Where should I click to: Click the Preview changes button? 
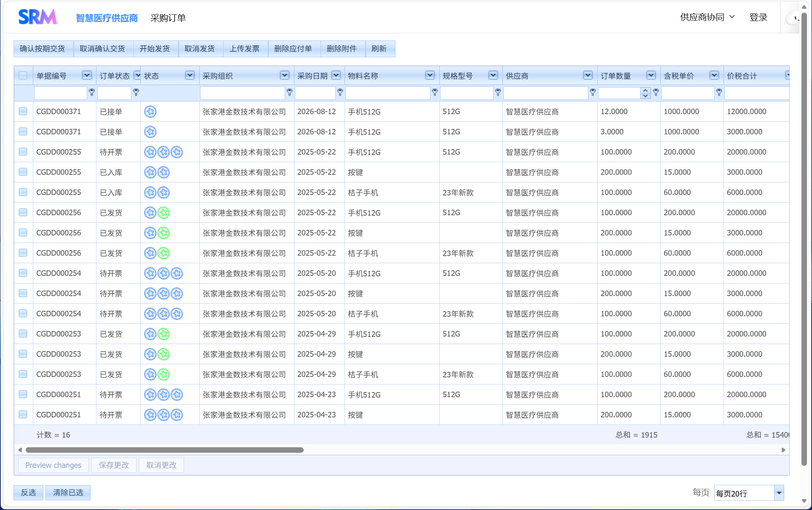click(x=53, y=465)
